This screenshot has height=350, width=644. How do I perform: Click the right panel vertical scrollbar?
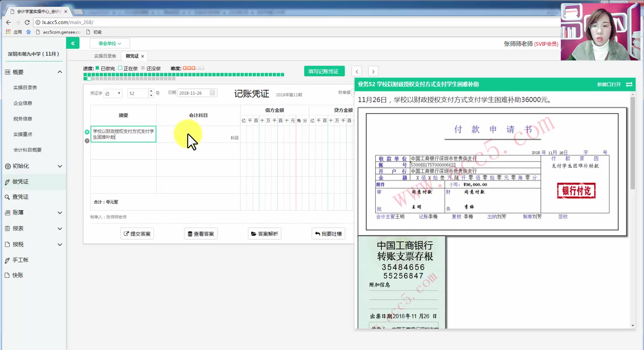[x=633, y=143]
